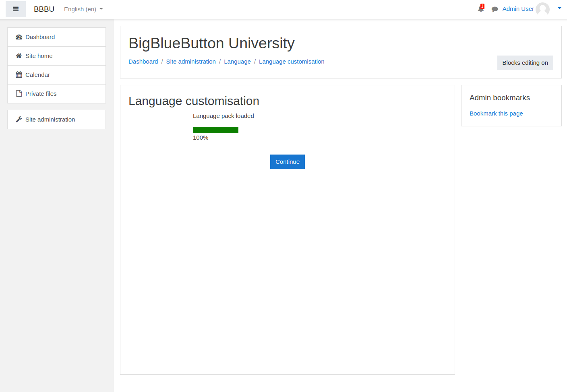Click the Site administration breadcrumb link
Screen dimensions: 567x392
[191, 62]
